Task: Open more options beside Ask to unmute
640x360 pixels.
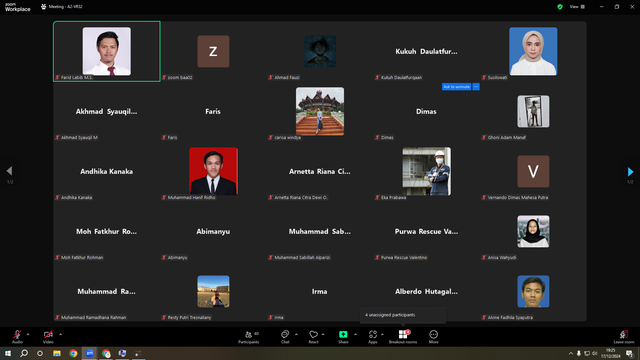Action: coord(476,87)
